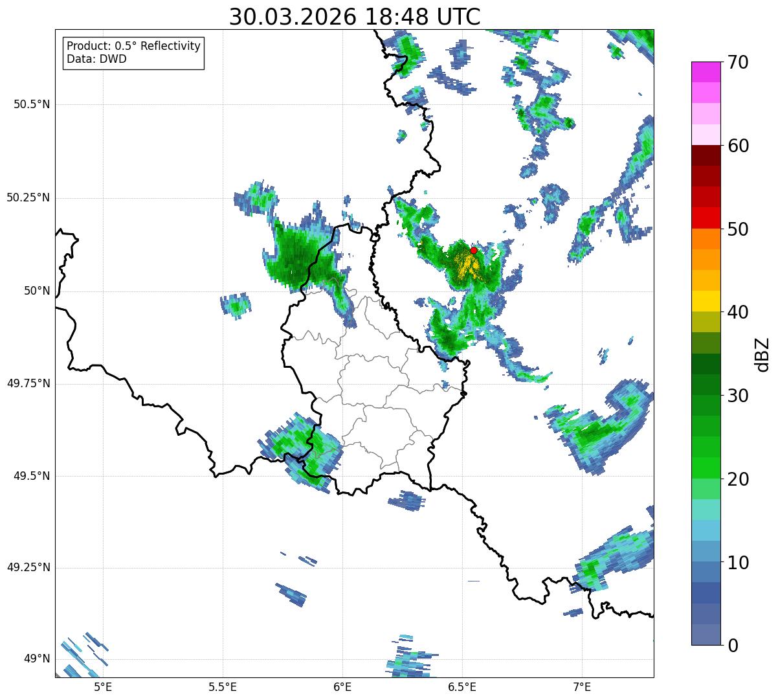The image size is (778, 700).
Task: Click the title '30.03.2026 18:48 UTC'
Action: click(x=355, y=17)
